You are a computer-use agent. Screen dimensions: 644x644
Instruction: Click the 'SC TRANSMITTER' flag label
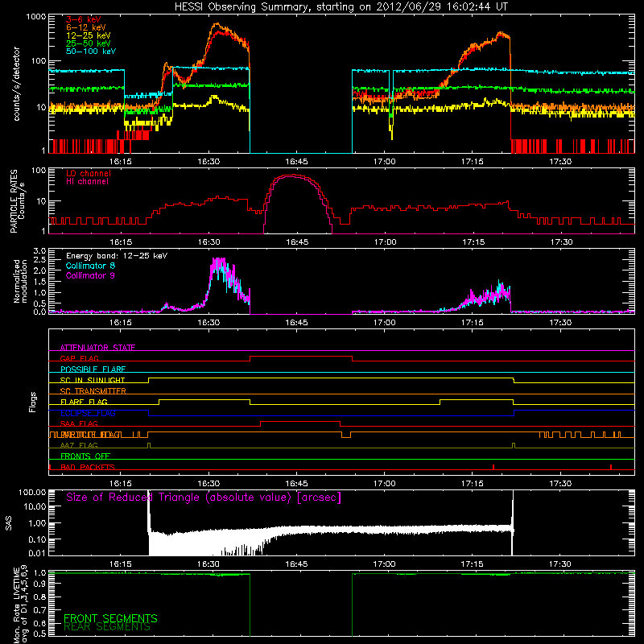pos(93,390)
